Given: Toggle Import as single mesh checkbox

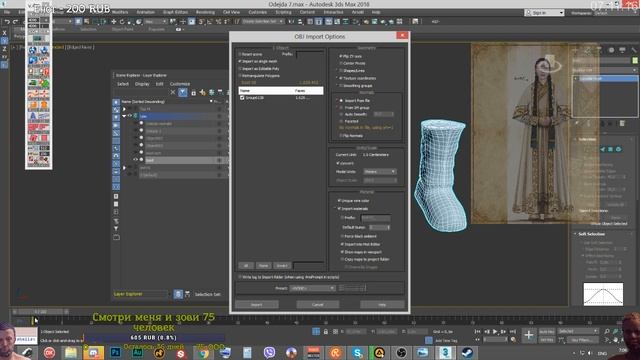Looking at the screenshot, I should click(240, 61).
